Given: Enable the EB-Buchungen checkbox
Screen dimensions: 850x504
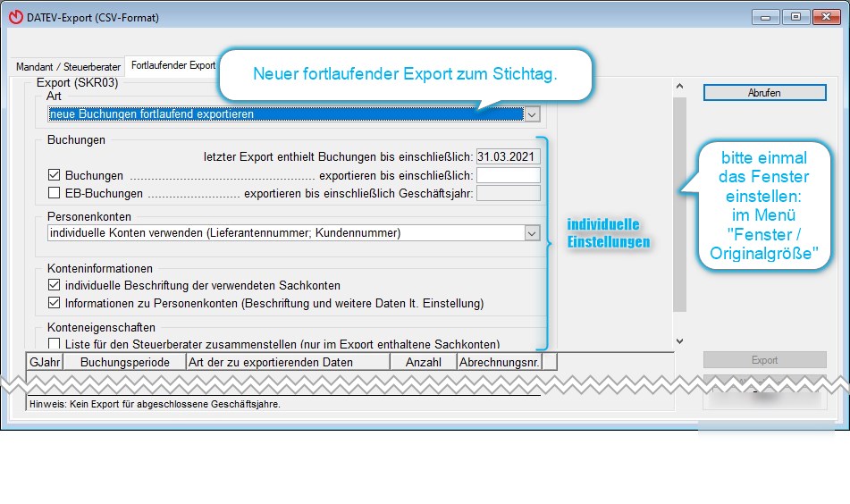Looking at the screenshot, I should point(54,192).
